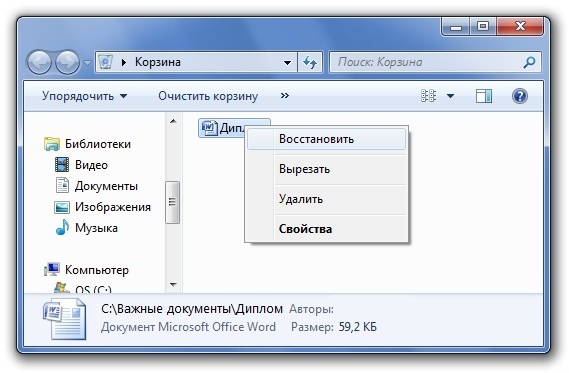Screen dimensions: 569x373
Task: Click the Авторы field in details pane
Action: (x=311, y=309)
